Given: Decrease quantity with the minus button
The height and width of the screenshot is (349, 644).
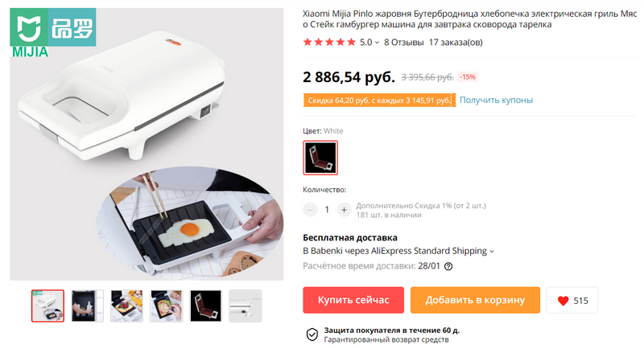Looking at the screenshot, I should pos(310,210).
